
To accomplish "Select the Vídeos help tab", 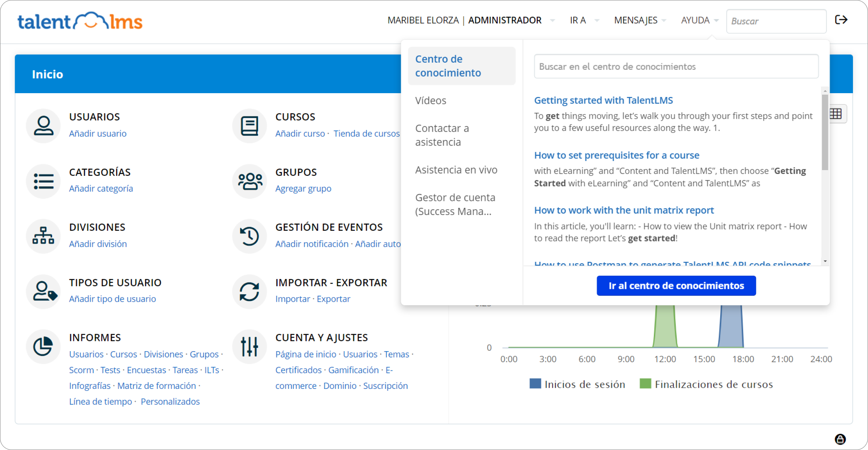I will pos(431,101).
